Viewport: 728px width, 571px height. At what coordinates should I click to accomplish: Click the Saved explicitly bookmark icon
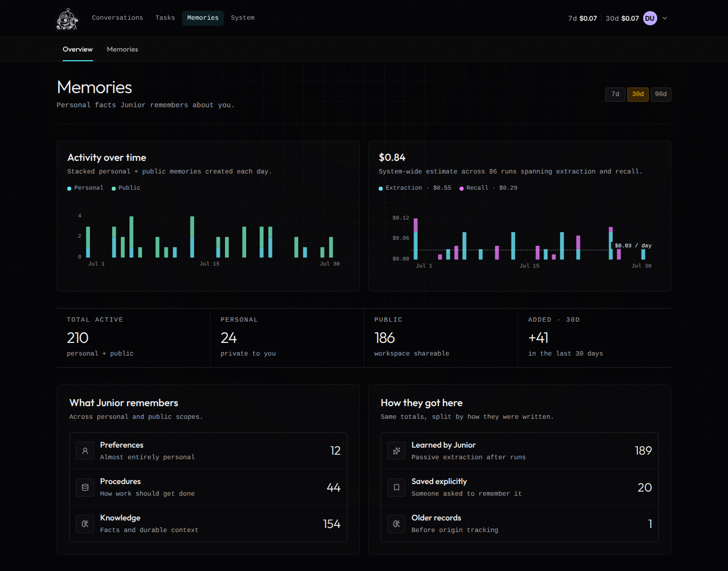tap(396, 487)
